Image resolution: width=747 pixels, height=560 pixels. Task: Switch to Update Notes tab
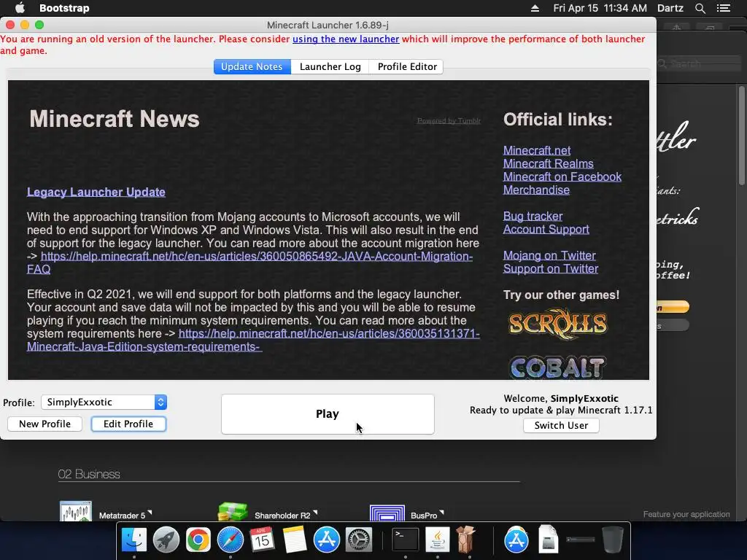coord(252,66)
